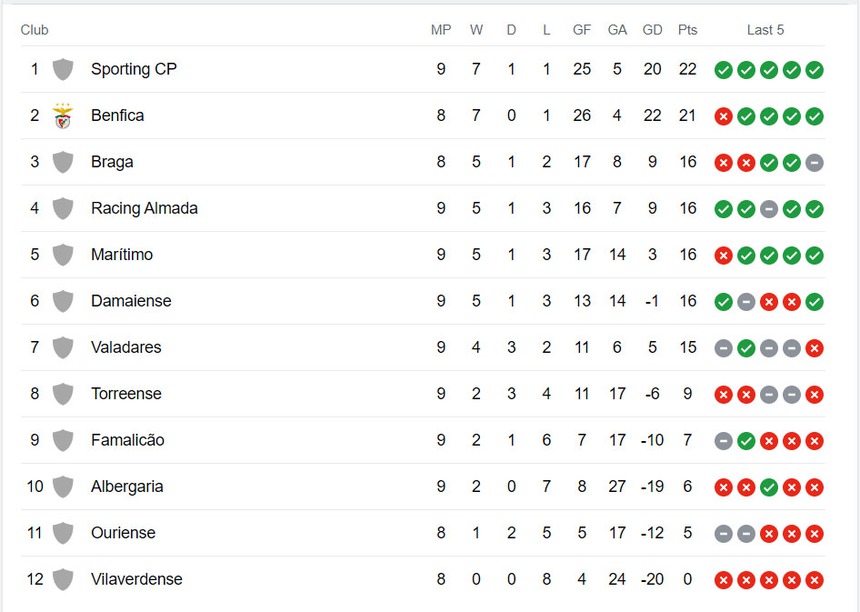Click the GD column header

click(x=652, y=30)
